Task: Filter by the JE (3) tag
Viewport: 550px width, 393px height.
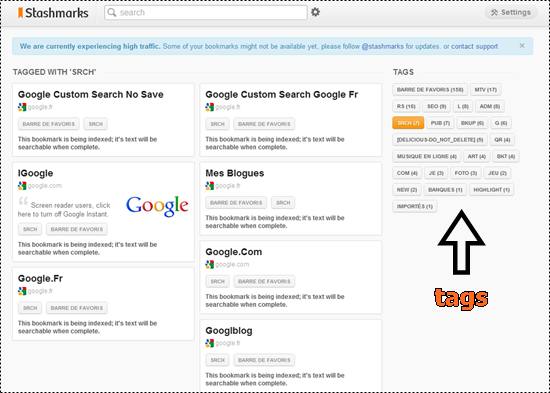Action: pyautogui.click(x=436, y=173)
